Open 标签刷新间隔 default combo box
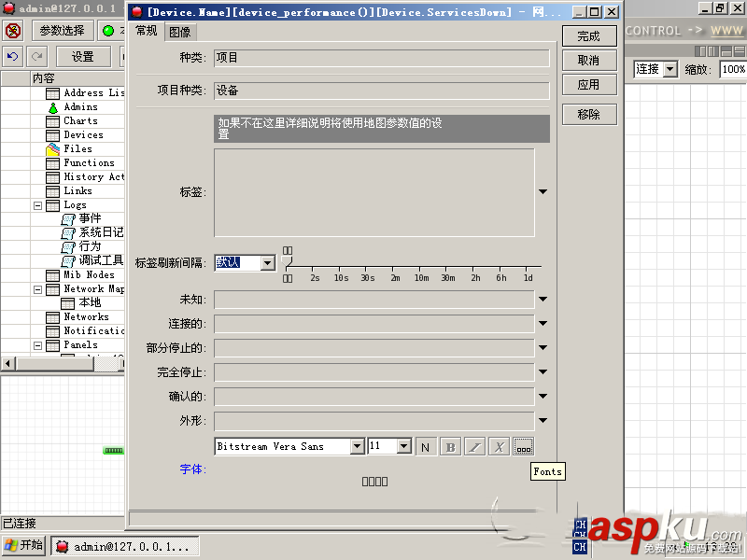Viewport: 747px width, 560px height. [x=245, y=263]
